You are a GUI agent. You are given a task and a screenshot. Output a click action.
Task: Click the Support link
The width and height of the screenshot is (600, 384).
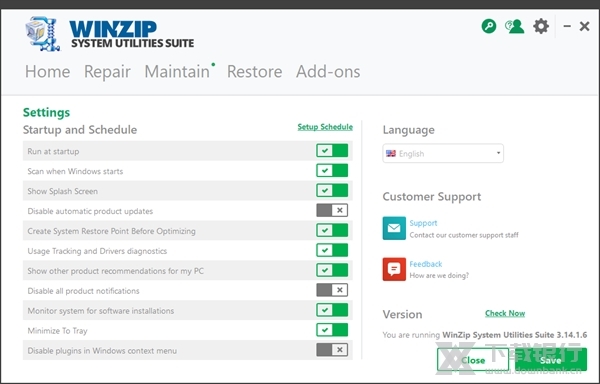[423, 223]
